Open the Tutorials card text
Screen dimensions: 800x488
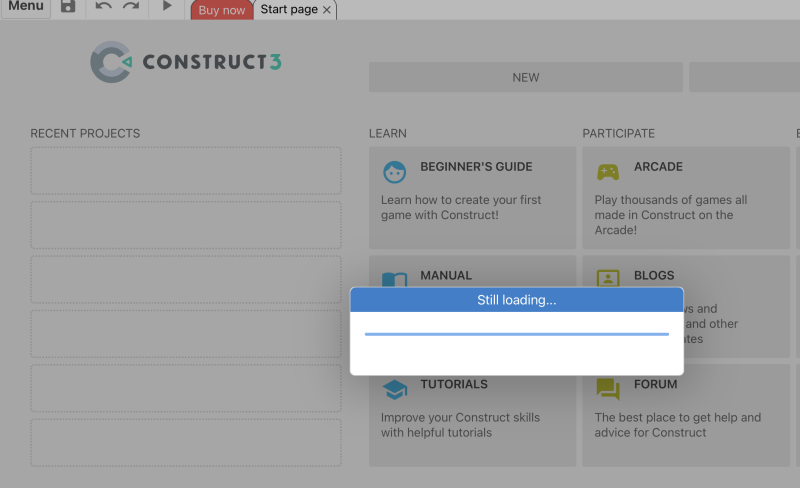coord(460,425)
